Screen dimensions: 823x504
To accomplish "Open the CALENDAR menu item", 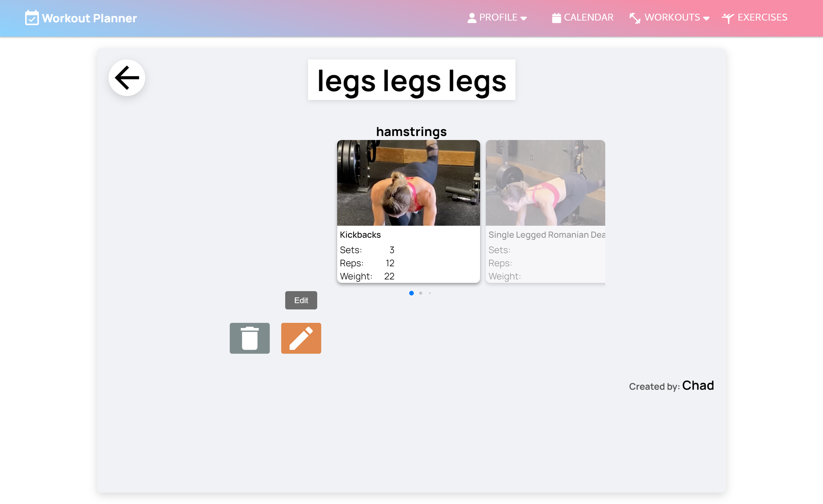I will [588, 17].
